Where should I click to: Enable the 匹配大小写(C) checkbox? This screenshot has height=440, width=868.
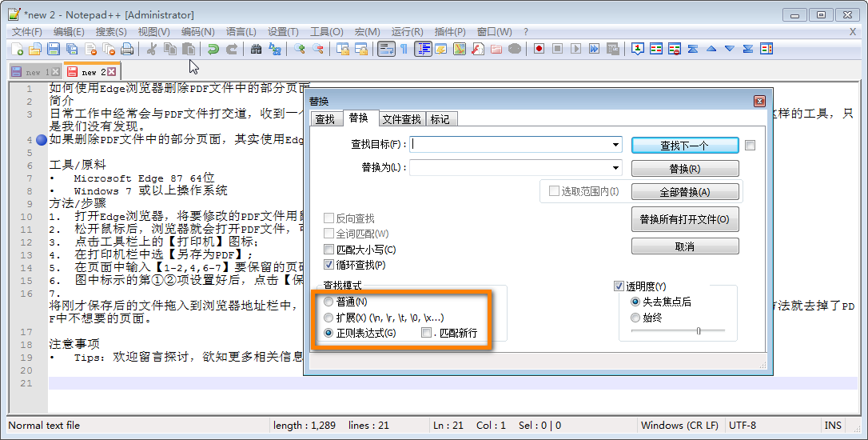[x=328, y=250]
